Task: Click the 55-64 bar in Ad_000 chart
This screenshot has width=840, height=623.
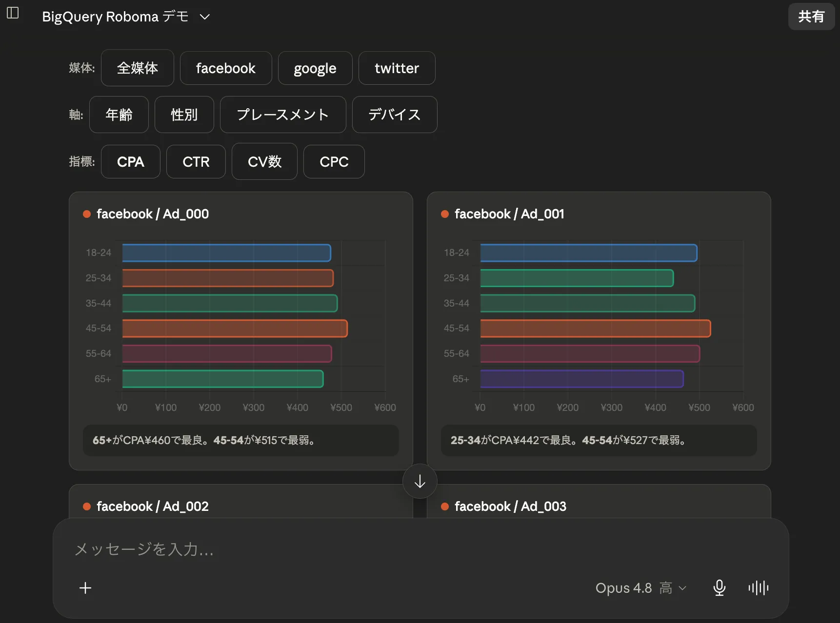Action: [227, 353]
